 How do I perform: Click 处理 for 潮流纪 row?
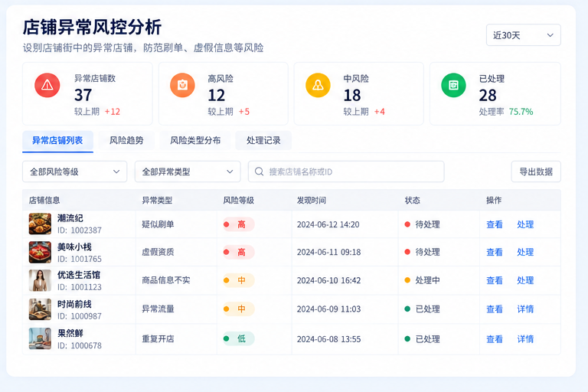525,224
